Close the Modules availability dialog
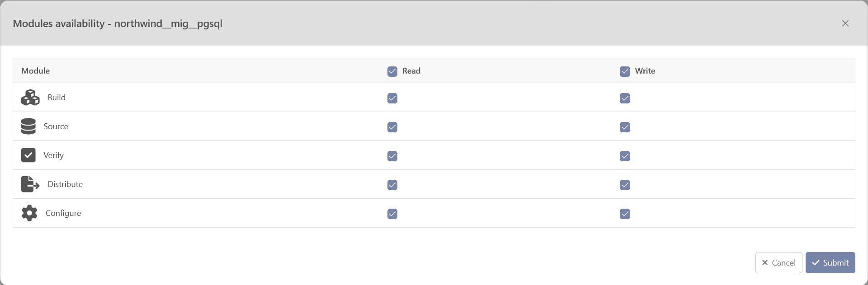The height and width of the screenshot is (285, 868). pos(845,23)
